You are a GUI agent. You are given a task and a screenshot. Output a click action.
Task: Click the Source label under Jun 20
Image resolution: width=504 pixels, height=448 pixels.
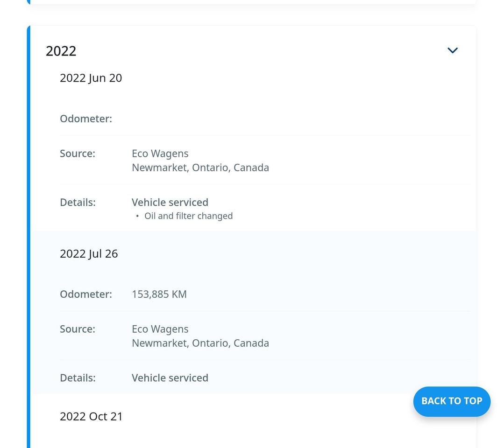[78, 154]
